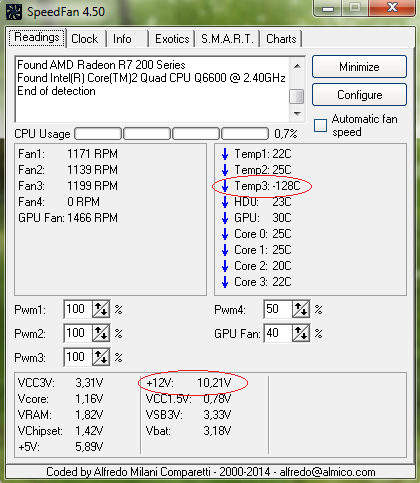Viewport: 420px width, 483px height.
Task: Click the Pwm2 spinner arrows
Action: pos(101,333)
